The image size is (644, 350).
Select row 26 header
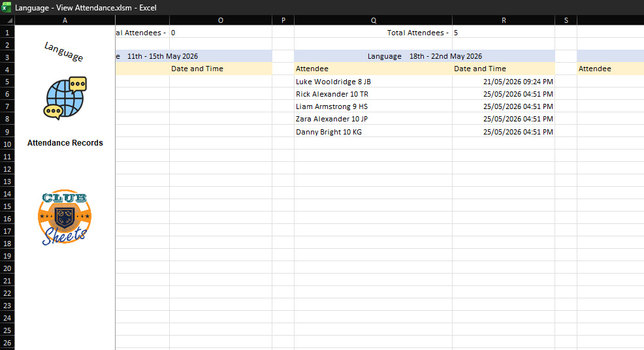coord(7,343)
